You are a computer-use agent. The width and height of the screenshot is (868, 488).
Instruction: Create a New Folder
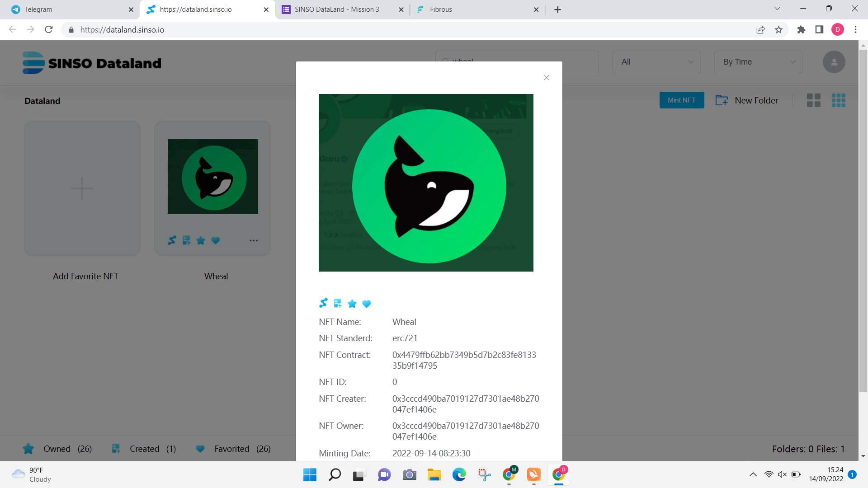pyautogui.click(x=747, y=100)
